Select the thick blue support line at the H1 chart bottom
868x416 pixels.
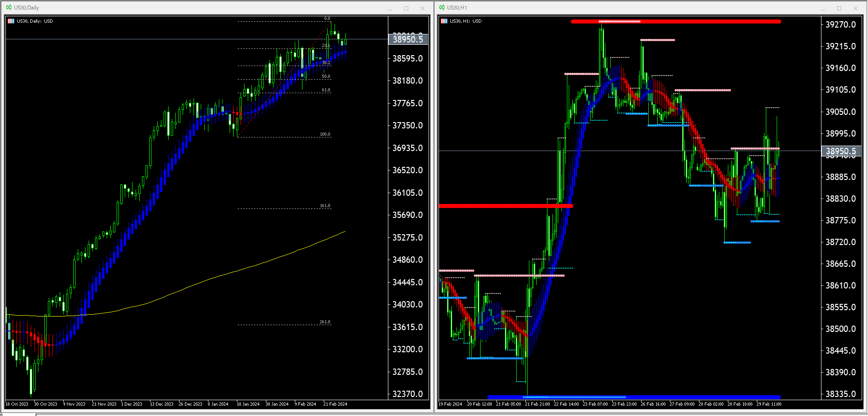(634, 397)
